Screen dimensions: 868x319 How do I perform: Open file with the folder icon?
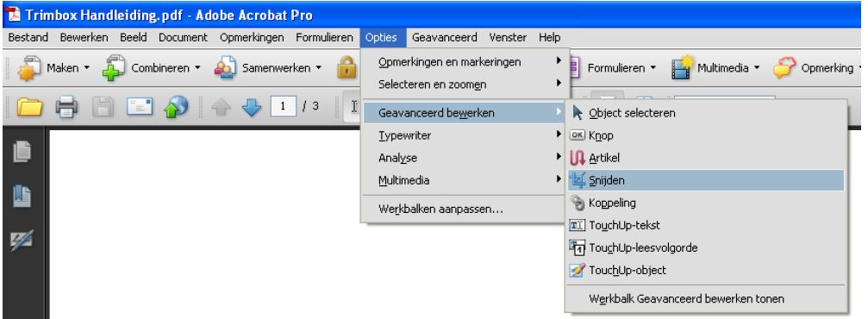point(30,106)
